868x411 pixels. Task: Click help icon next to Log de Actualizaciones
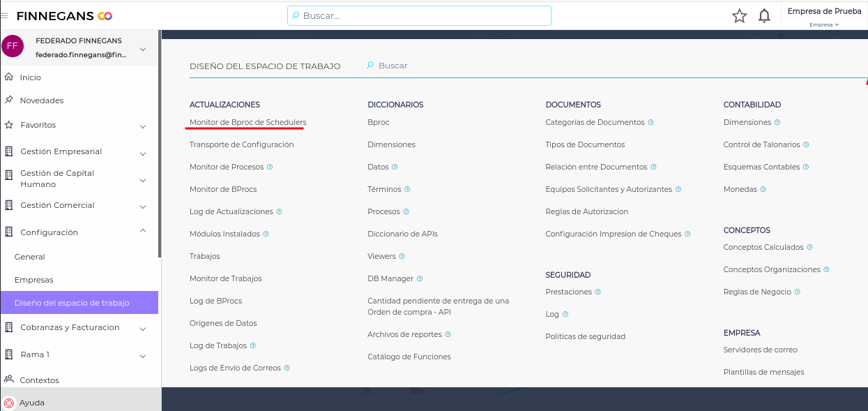tap(279, 211)
